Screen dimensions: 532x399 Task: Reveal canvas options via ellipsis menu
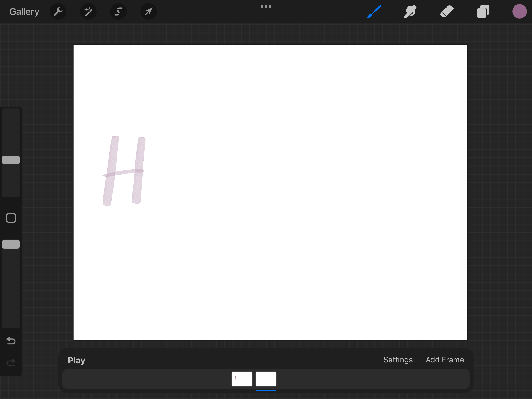click(x=266, y=6)
